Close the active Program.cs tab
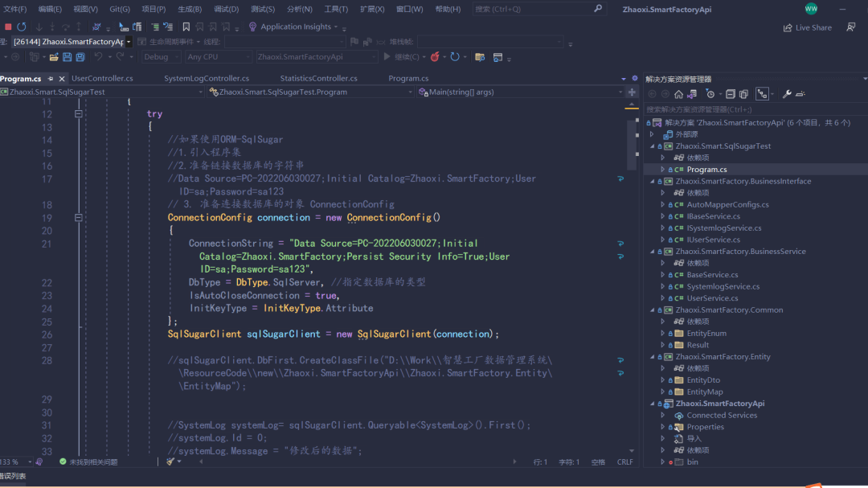868x488 pixels. point(62,79)
